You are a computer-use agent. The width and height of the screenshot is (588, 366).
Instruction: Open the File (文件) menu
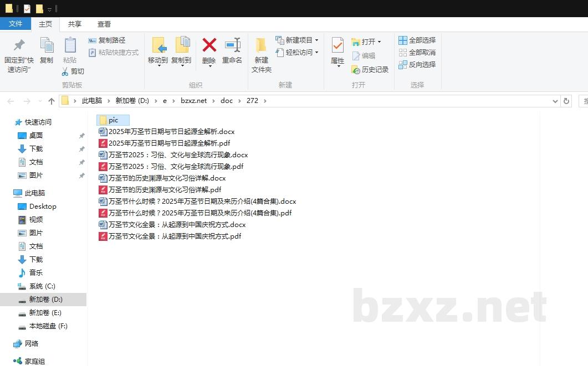click(16, 24)
